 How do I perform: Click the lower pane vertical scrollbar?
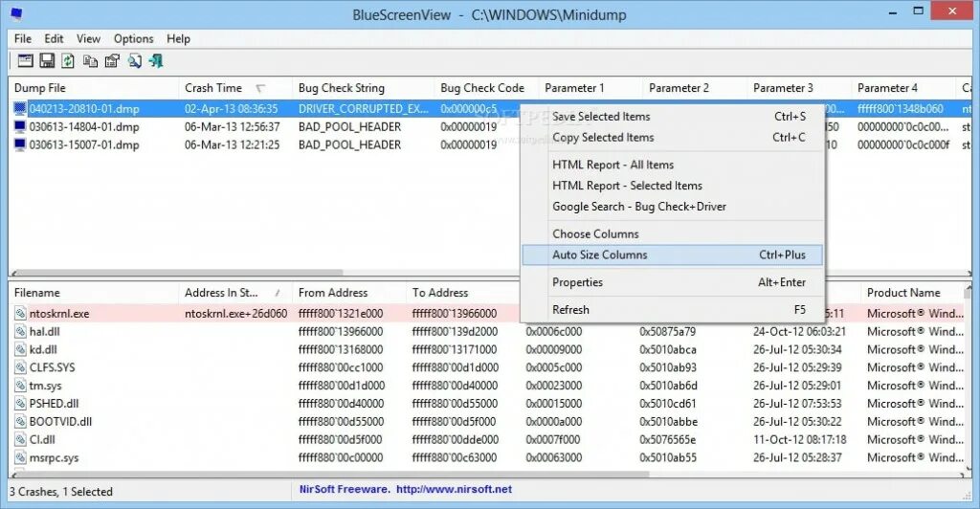[969, 378]
